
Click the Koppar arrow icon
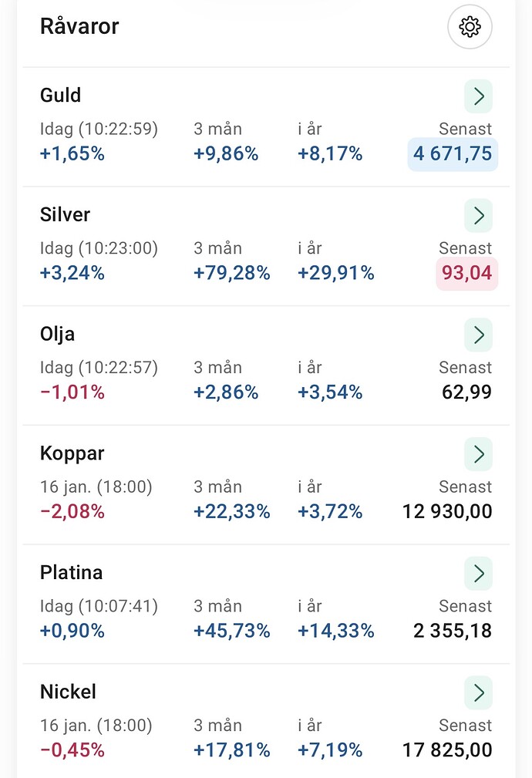tap(478, 453)
